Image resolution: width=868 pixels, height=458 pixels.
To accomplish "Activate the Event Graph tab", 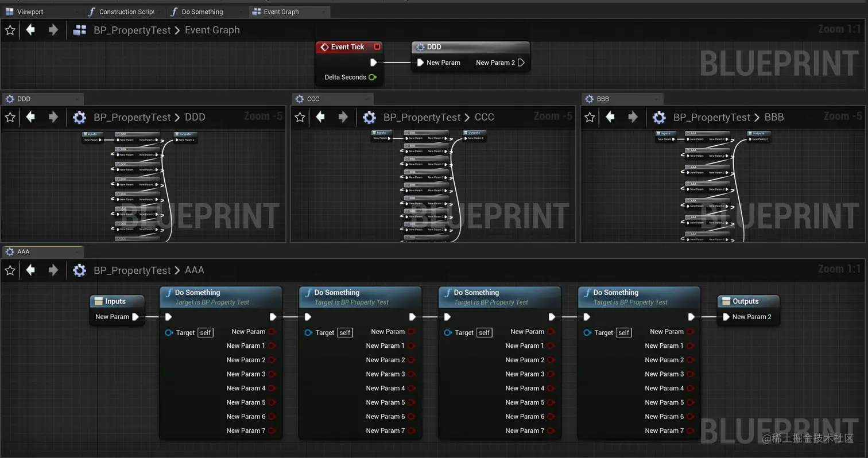I will point(289,11).
